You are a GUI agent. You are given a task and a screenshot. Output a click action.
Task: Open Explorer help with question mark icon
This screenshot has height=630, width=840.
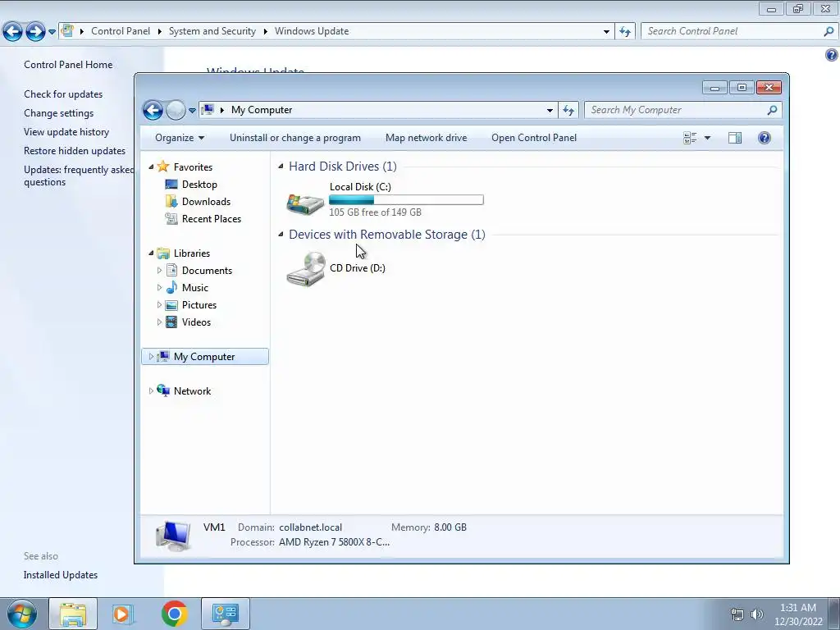[x=765, y=138]
